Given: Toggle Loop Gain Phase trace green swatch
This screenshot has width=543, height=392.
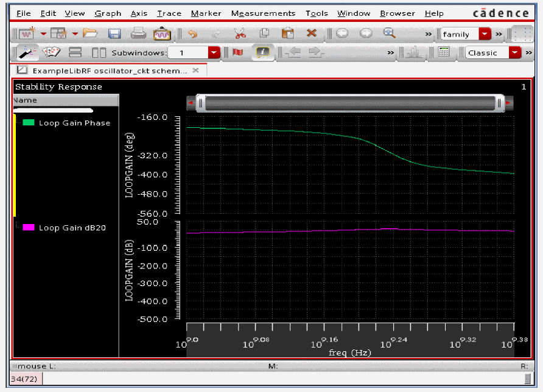Looking at the screenshot, I should [28, 123].
